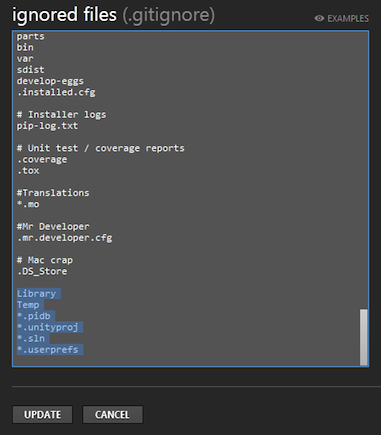Click the '.mr.developer.cfg' line
The image size is (381, 435).
pyautogui.click(x=65, y=238)
